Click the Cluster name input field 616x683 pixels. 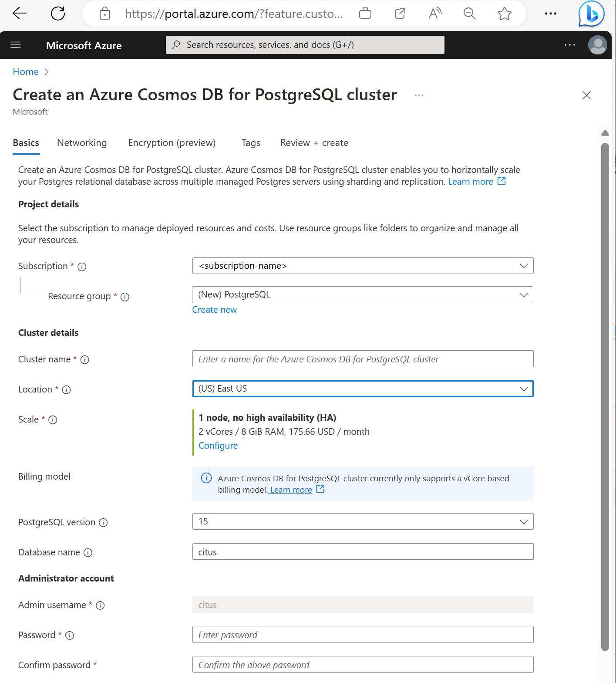(x=363, y=359)
